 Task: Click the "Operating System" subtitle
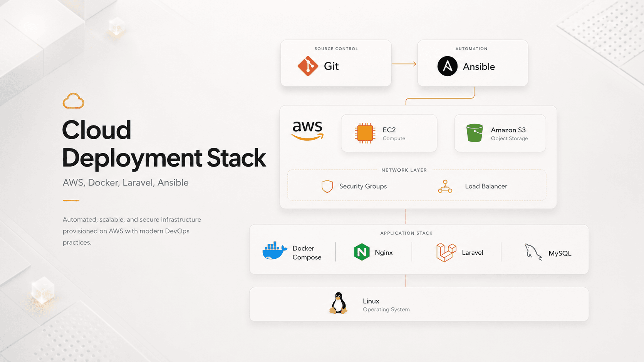pyautogui.click(x=386, y=310)
